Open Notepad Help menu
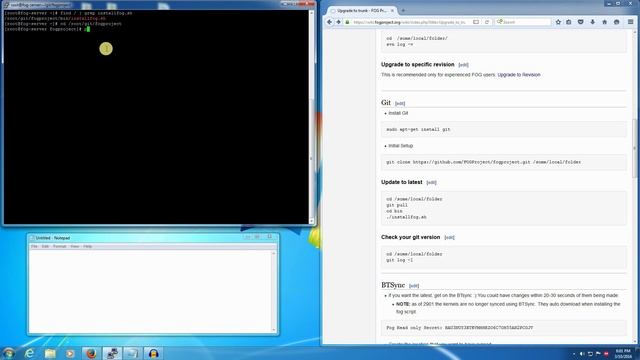 tap(87, 247)
